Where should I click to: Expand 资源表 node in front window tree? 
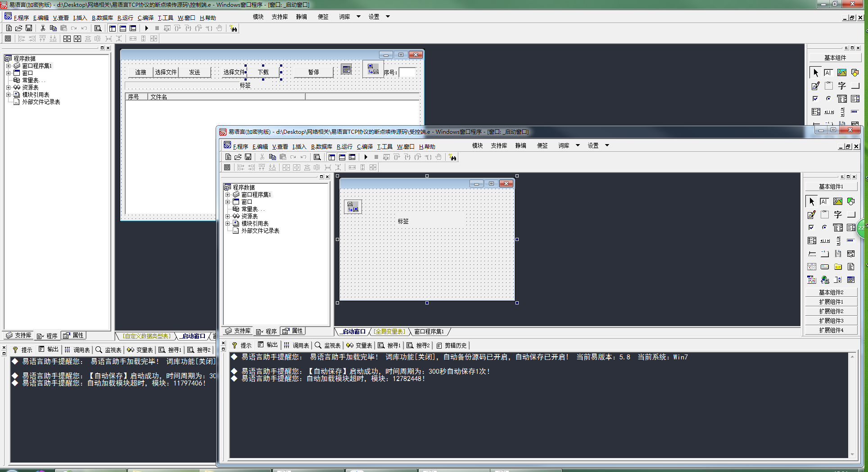pos(228,216)
